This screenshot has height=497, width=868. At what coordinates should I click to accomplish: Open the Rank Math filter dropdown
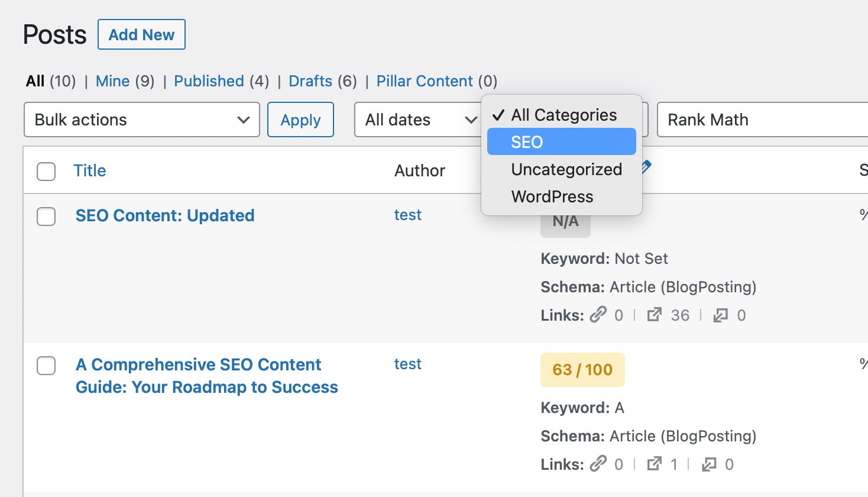762,120
